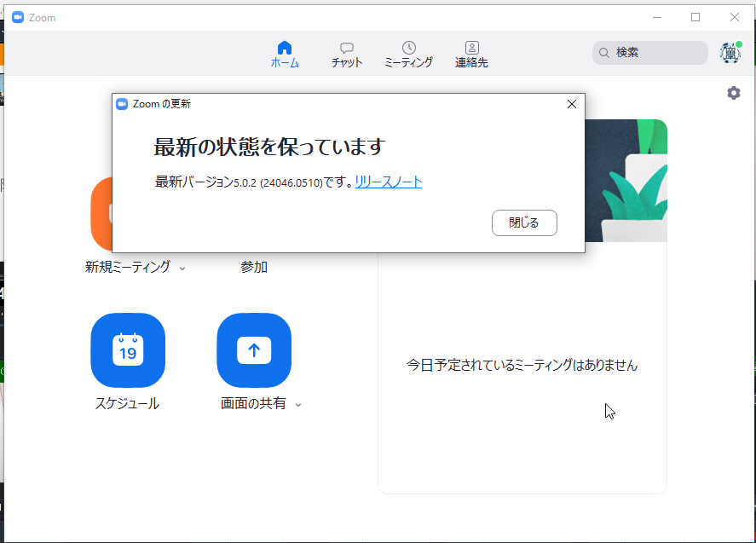Viewport: 756px width, 543px height.
Task: Close the Zoom の更新 dialog with X
Action: [572, 104]
